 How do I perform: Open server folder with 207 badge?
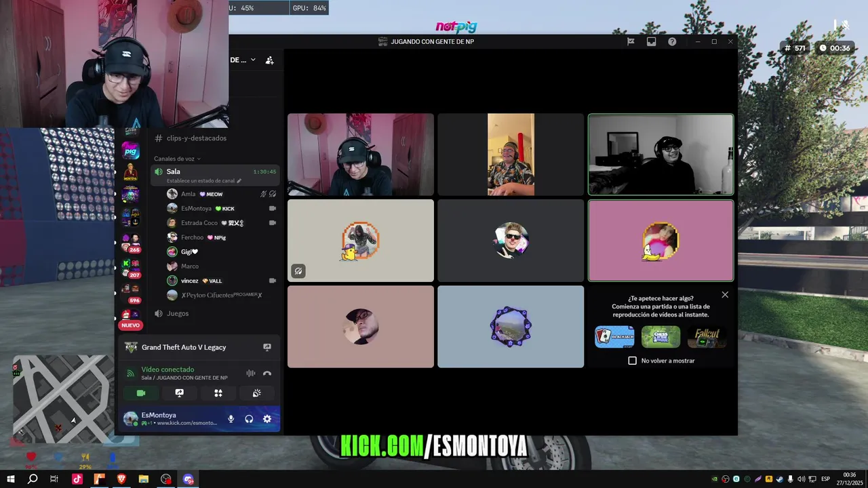(x=131, y=267)
